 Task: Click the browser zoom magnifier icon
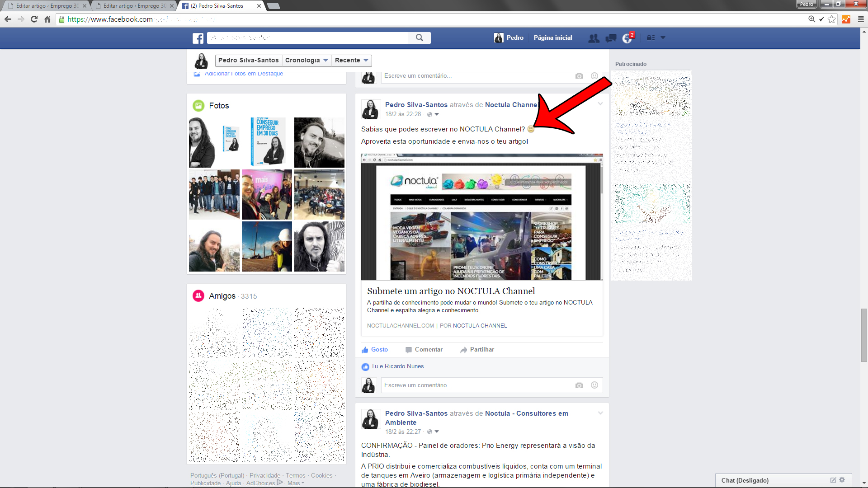tap(811, 19)
